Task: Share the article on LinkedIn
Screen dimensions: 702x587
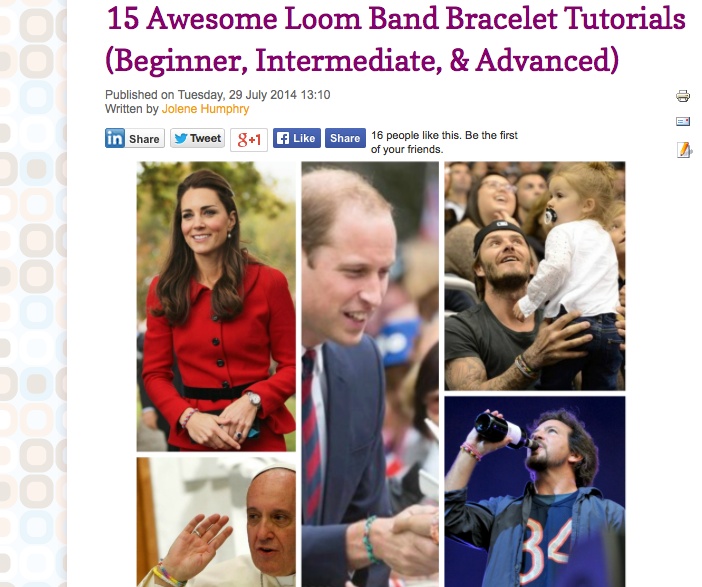Action: point(135,138)
